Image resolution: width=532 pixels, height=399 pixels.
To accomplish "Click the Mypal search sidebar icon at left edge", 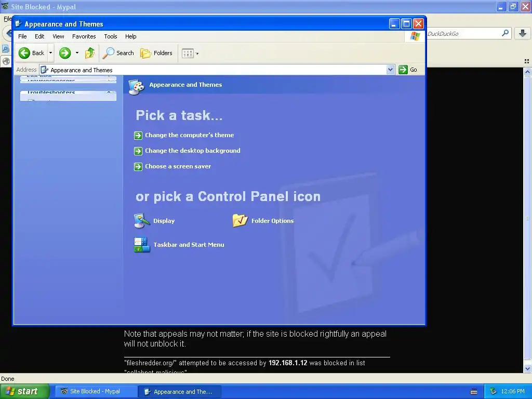I will click(5, 48).
